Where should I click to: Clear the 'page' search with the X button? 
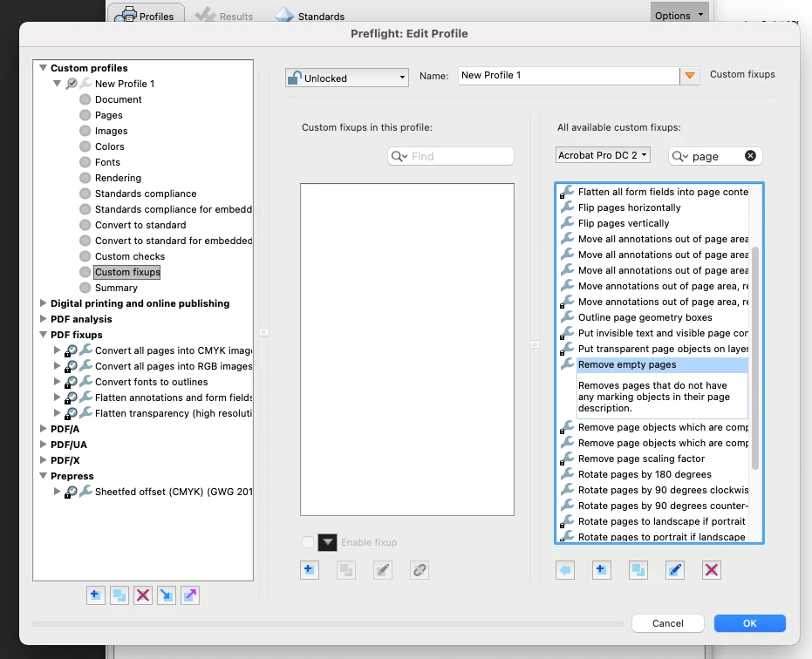tap(750, 156)
